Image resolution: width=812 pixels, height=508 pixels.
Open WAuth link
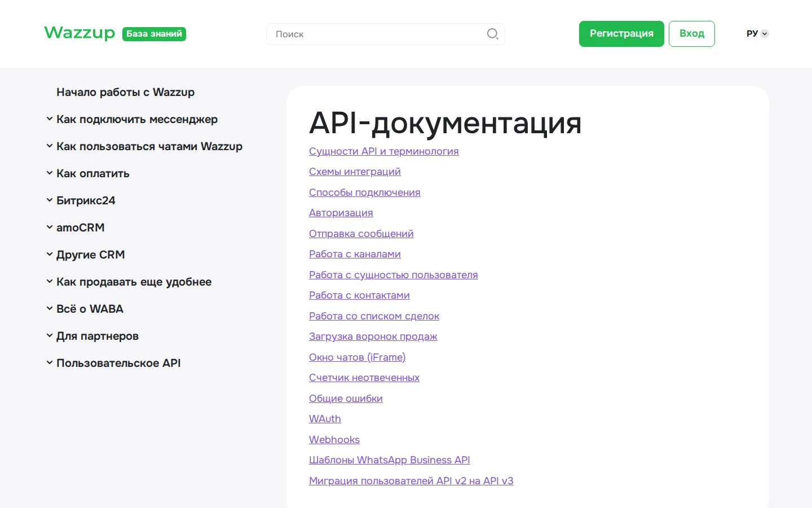click(x=325, y=419)
